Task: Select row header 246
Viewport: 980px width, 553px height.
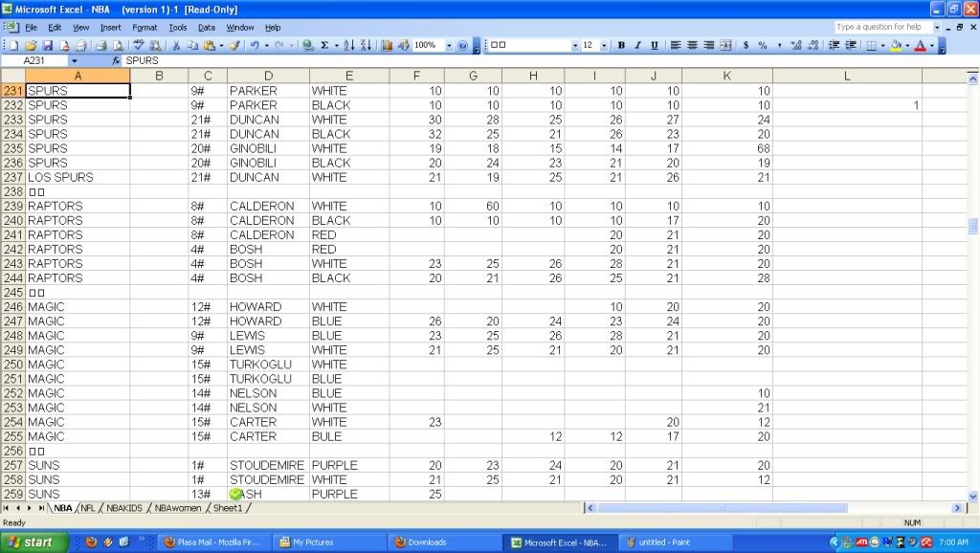Action: click(x=12, y=307)
